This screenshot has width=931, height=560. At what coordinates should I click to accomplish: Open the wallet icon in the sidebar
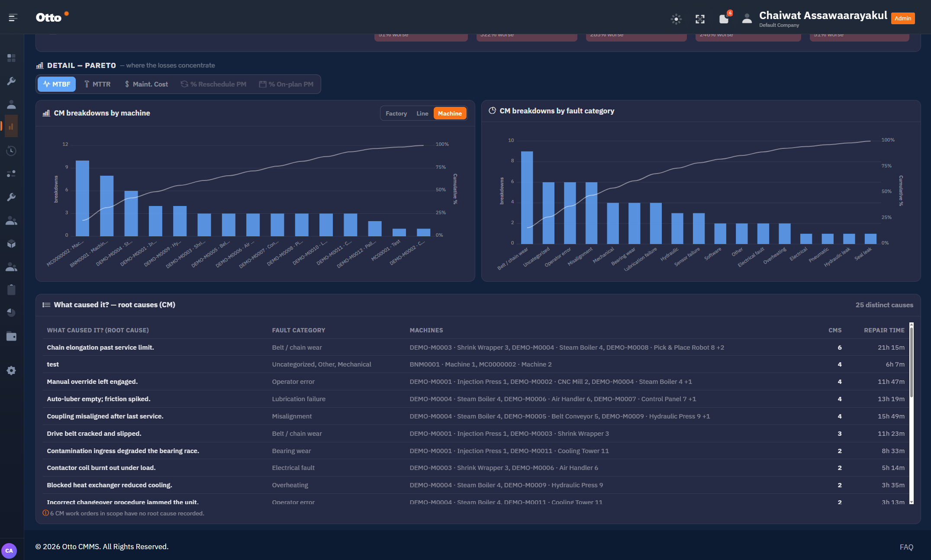tap(12, 336)
